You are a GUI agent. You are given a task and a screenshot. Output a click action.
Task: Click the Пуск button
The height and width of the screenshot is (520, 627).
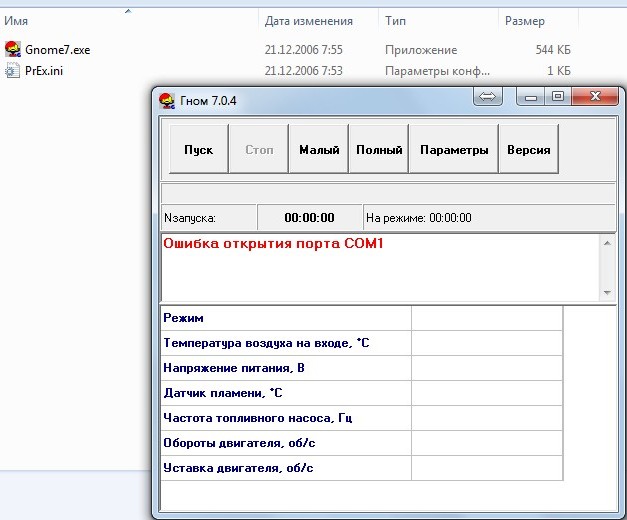pos(199,149)
